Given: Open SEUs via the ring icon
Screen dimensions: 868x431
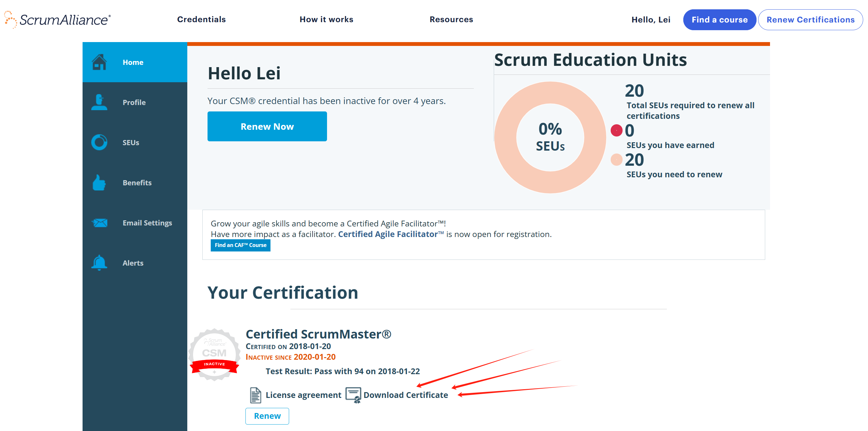Looking at the screenshot, I should click(x=99, y=142).
